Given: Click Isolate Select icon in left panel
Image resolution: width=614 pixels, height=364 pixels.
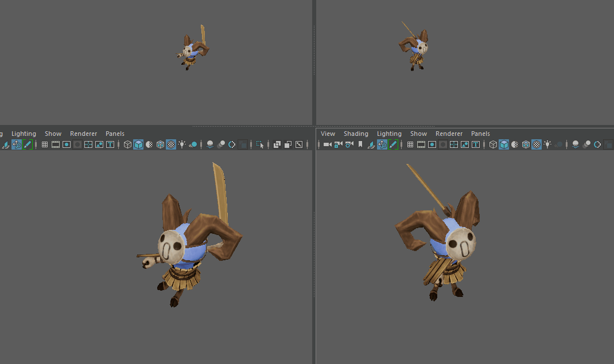Looking at the screenshot, I should coord(260,144).
